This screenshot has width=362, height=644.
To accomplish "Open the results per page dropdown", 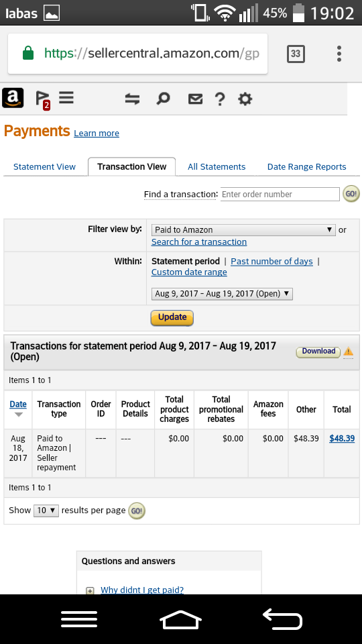I will point(46,511).
